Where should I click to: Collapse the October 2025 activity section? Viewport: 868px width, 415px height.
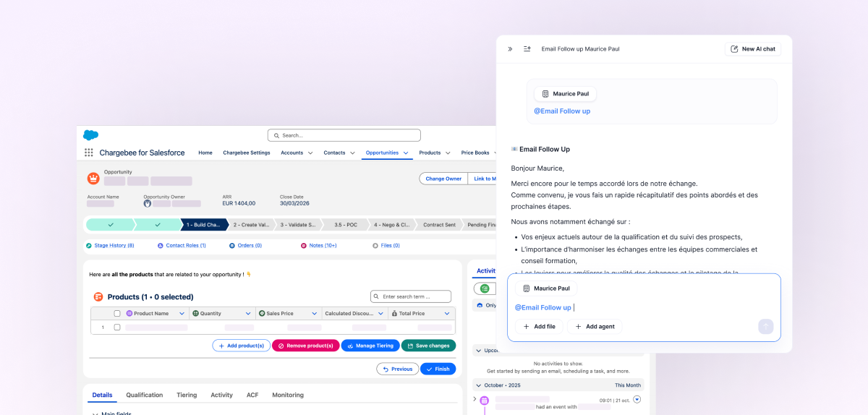pos(478,385)
